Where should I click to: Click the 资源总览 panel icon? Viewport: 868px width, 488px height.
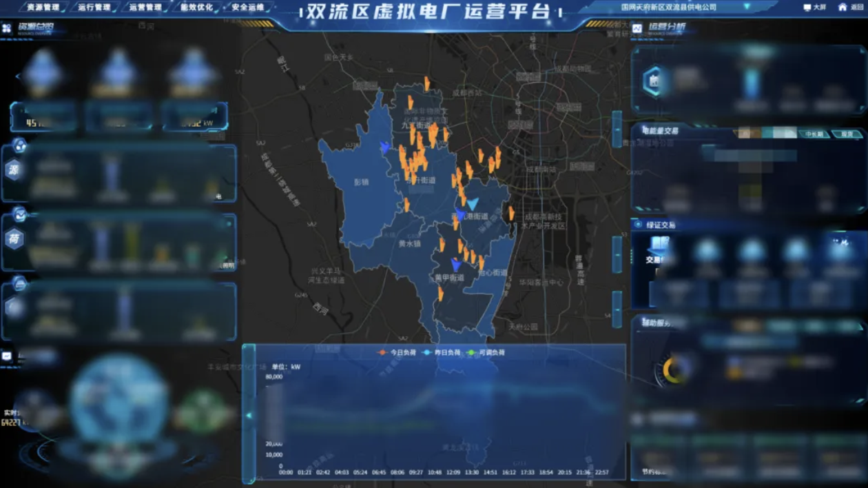pos(7,29)
